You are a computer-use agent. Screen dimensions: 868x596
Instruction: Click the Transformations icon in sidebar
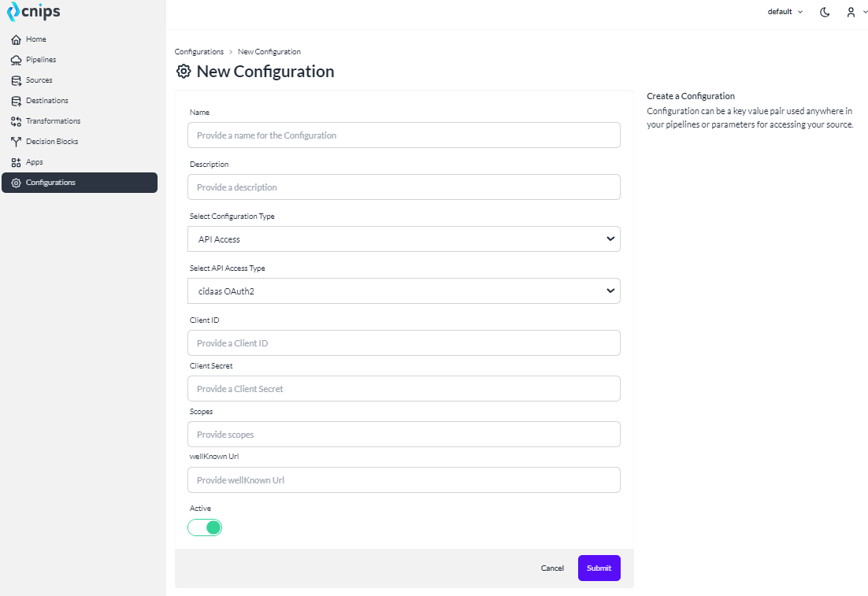point(16,121)
